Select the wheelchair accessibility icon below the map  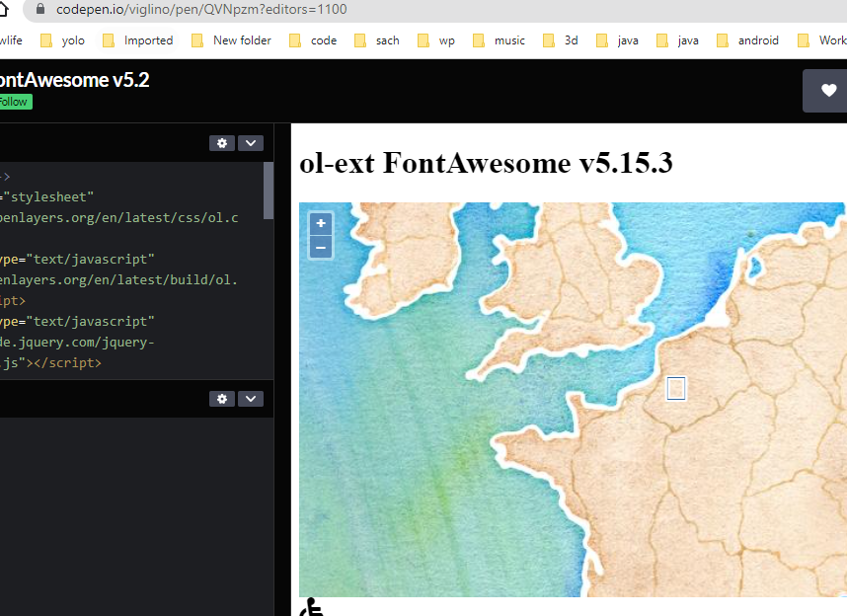pos(311,610)
